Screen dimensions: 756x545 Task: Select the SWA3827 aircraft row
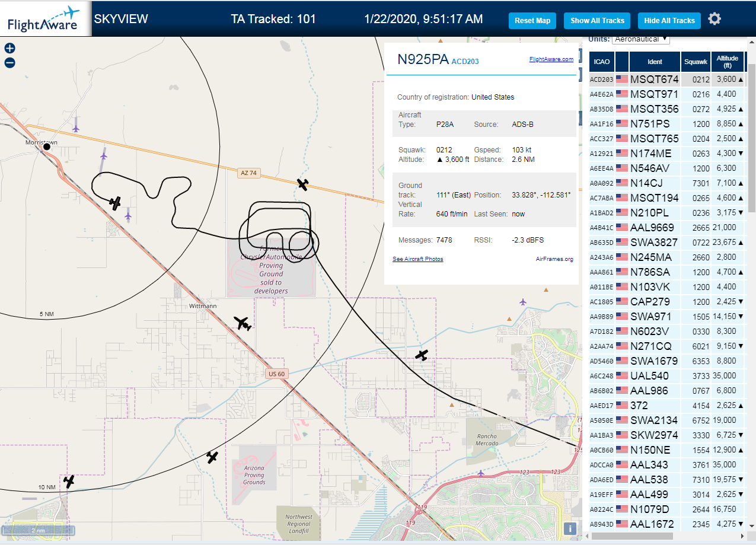667,242
